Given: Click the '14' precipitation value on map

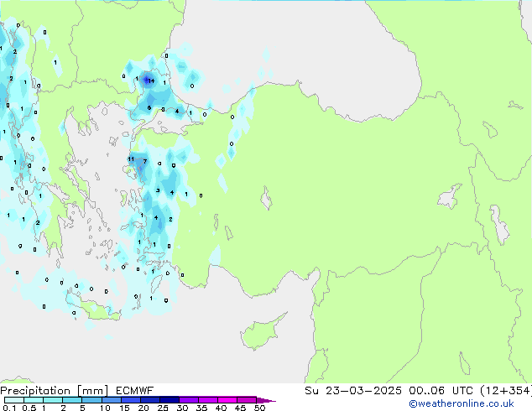Looking at the screenshot, I should click(x=151, y=81).
